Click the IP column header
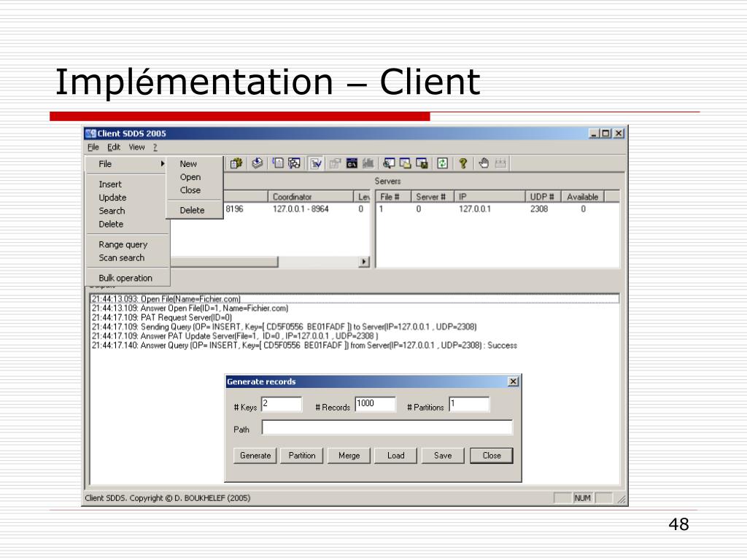The width and height of the screenshot is (747, 560). 489,197
